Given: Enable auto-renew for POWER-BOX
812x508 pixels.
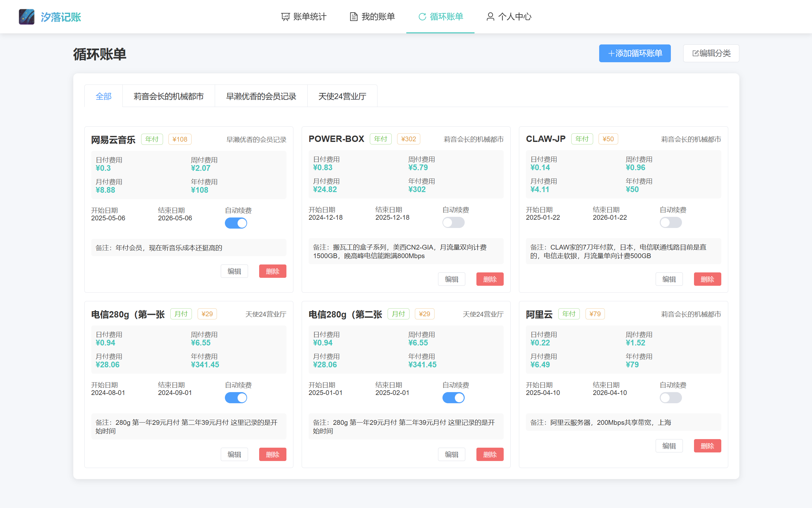Looking at the screenshot, I should tap(453, 223).
